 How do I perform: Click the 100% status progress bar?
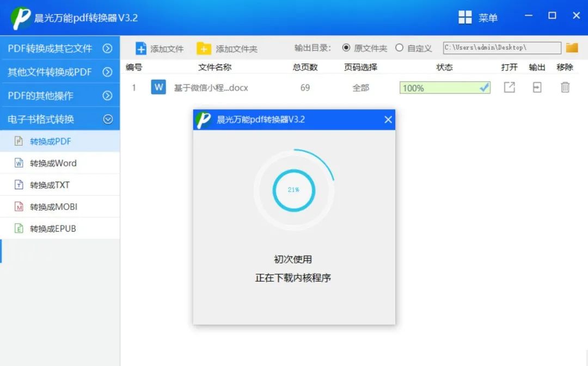coord(445,88)
